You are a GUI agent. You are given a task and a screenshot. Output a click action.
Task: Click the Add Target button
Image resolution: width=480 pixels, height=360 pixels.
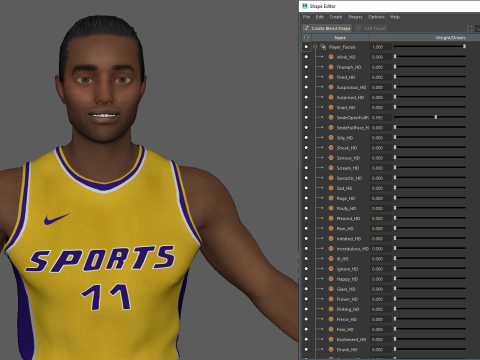click(x=371, y=28)
